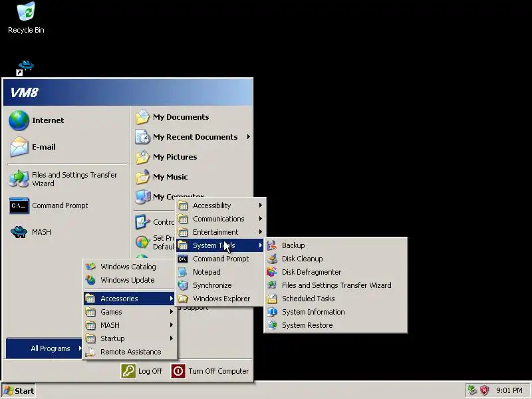The image size is (532, 399).
Task: Launch MASH from the Start menu left column
Action: coord(67,232)
